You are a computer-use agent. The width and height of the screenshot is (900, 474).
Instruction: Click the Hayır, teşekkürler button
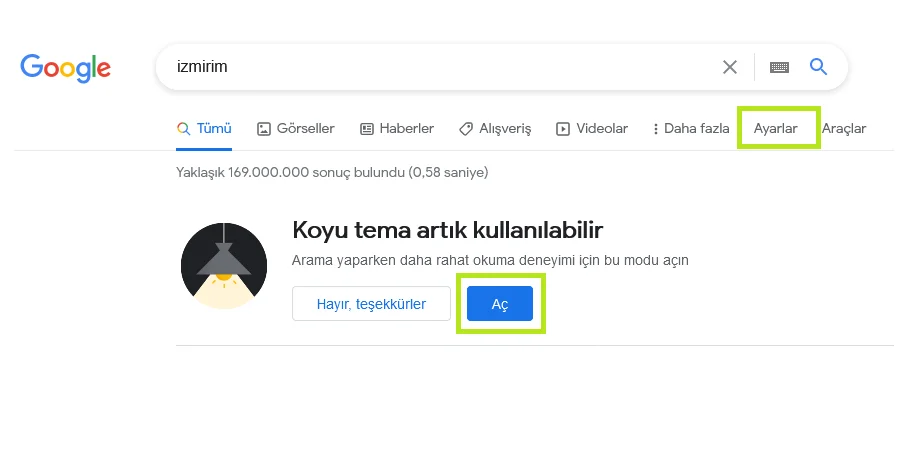[x=371, y=304]
